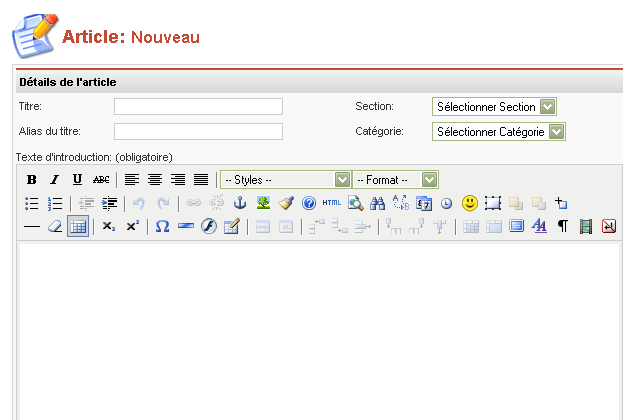Click the superscript button
Viewport: 623px width, 420px height.
pos(132,227)
